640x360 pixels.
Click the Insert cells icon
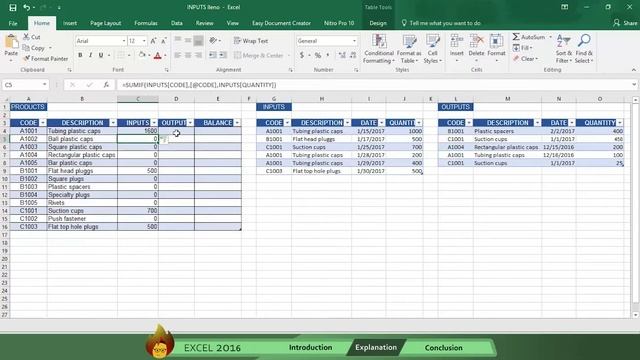(x=456, y=41)
